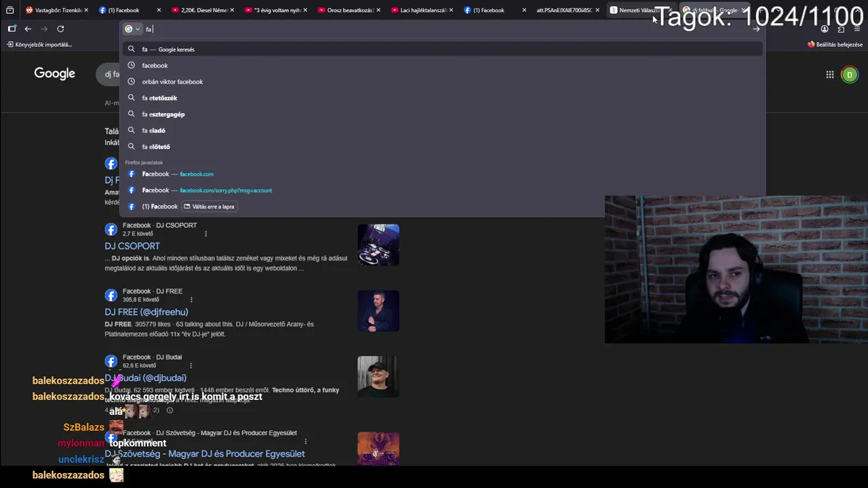The height and width of the screenshot is (488, 868).
Task: Select the "fa — Google keresés" suggestion
Action: 442,49
